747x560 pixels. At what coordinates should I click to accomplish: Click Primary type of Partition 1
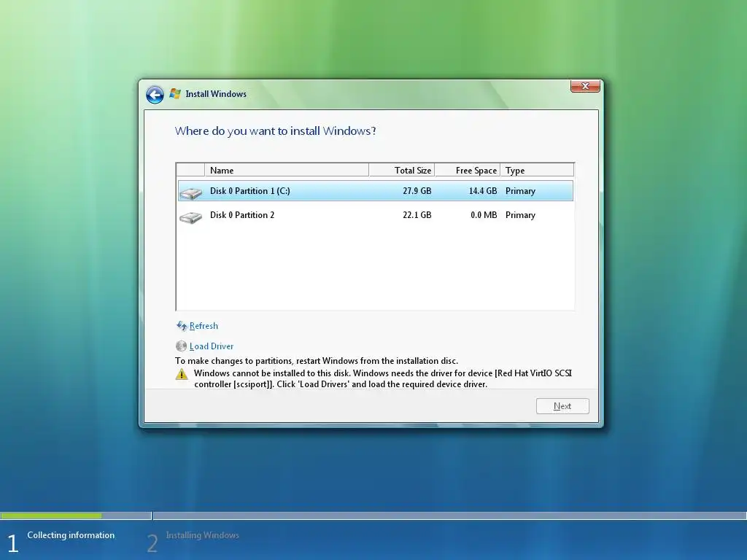click(x=520, y=191)
